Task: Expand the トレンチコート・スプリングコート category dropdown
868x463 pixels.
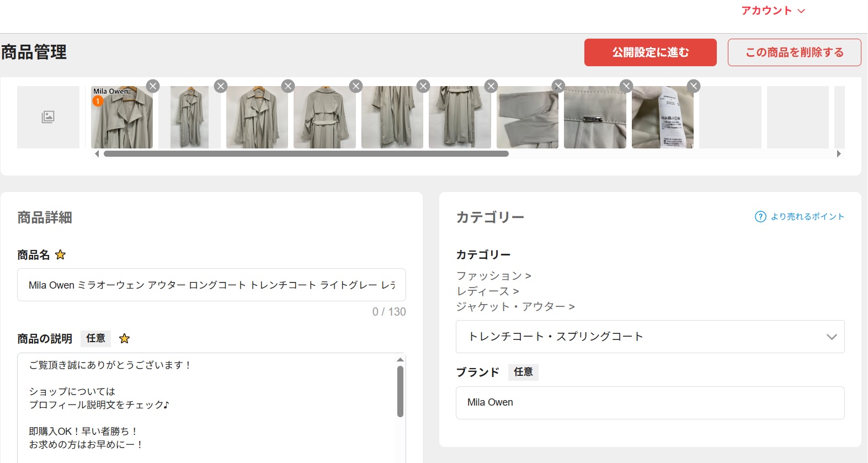Action: [x=831, y=337]
